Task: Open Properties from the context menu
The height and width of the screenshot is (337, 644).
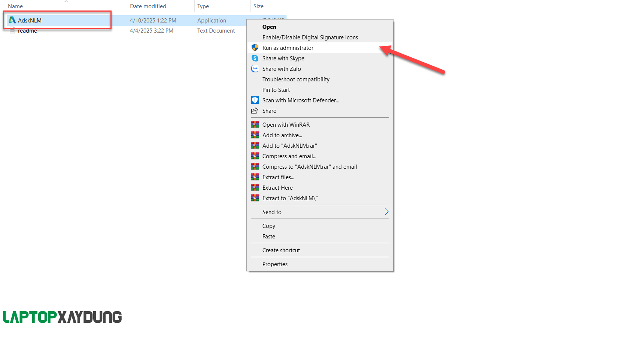Action: coord(320,264)
